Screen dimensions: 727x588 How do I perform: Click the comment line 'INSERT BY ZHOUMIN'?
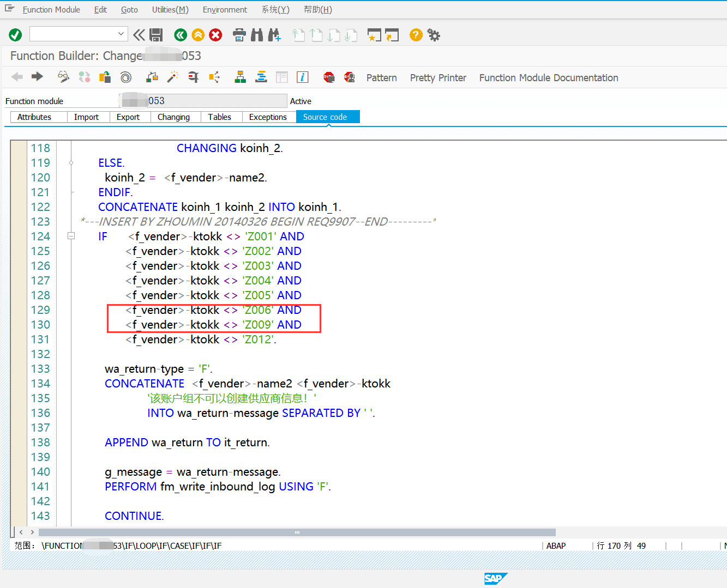[258, 221]
